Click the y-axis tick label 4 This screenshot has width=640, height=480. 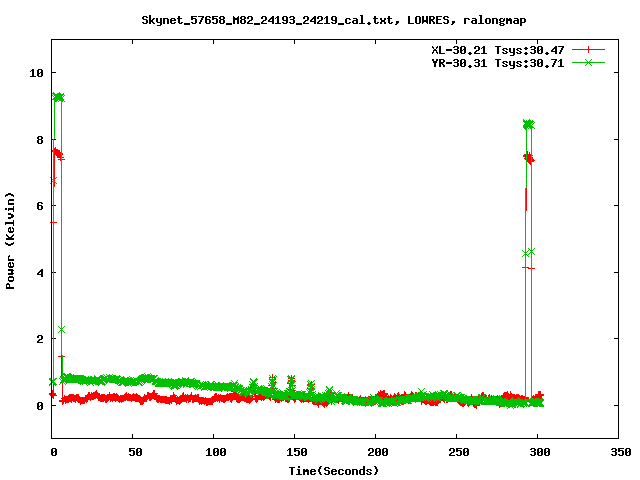pyautogui.click(x=40, y=273)
